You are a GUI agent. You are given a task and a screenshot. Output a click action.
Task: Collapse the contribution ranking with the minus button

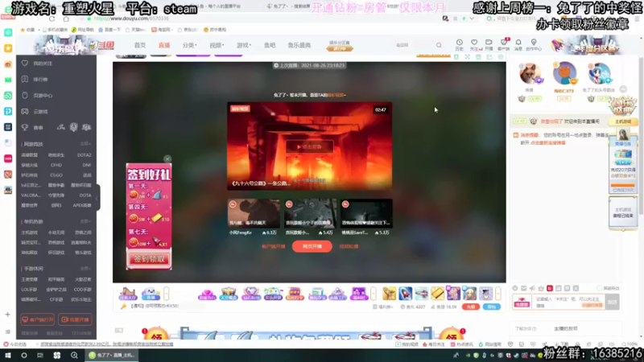[623, 89]
